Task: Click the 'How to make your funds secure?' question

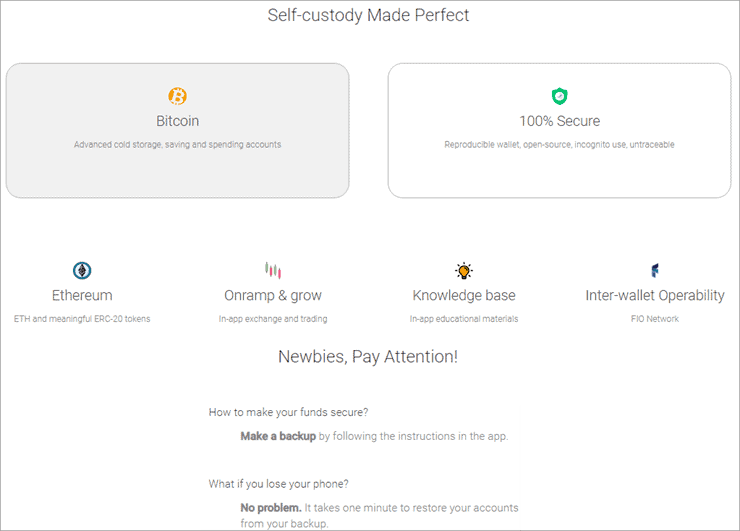Action: [287, 412]
